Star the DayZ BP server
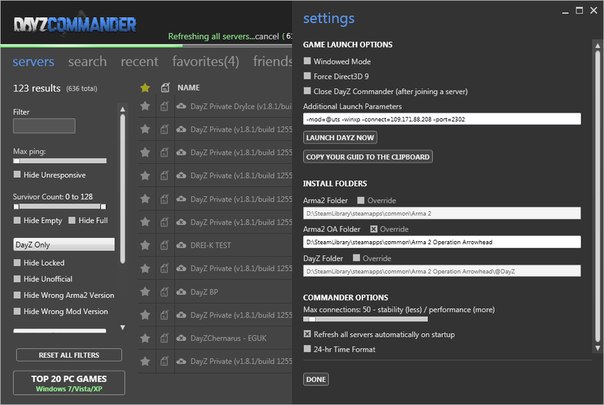 point(145,292)
